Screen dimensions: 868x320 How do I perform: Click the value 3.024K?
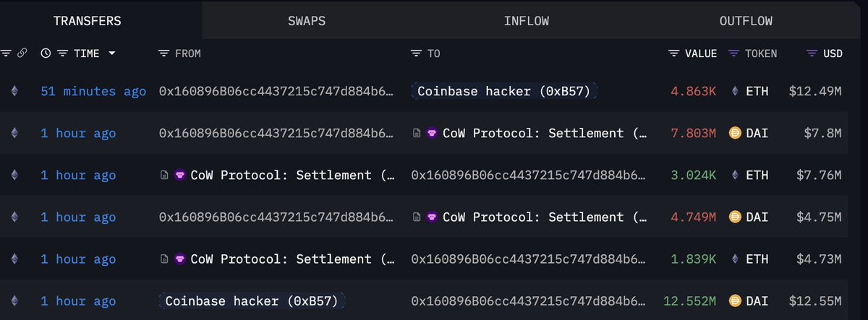[692, 175]
